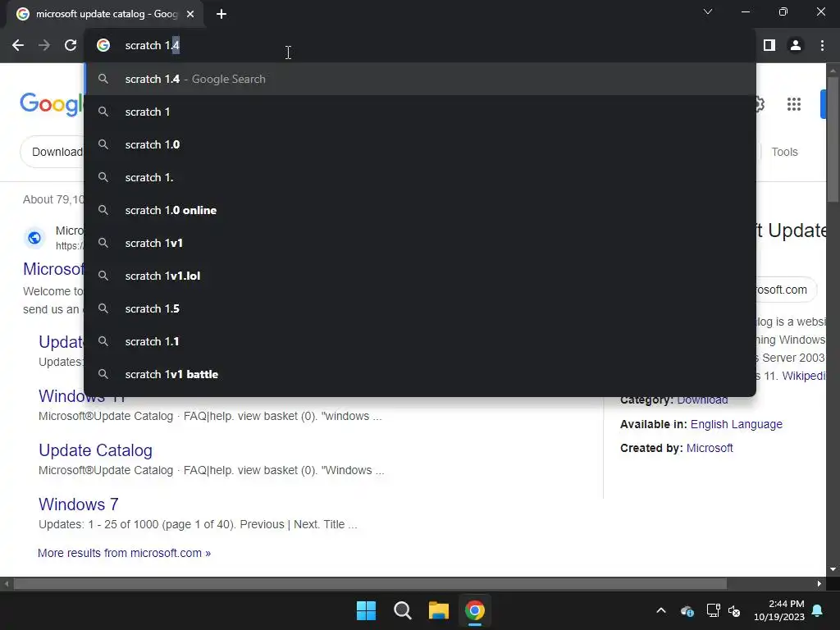The height and width of the screenshot is (630, 840).
Task: Click 'More results from microsoft.com »'
Action: 125,553
